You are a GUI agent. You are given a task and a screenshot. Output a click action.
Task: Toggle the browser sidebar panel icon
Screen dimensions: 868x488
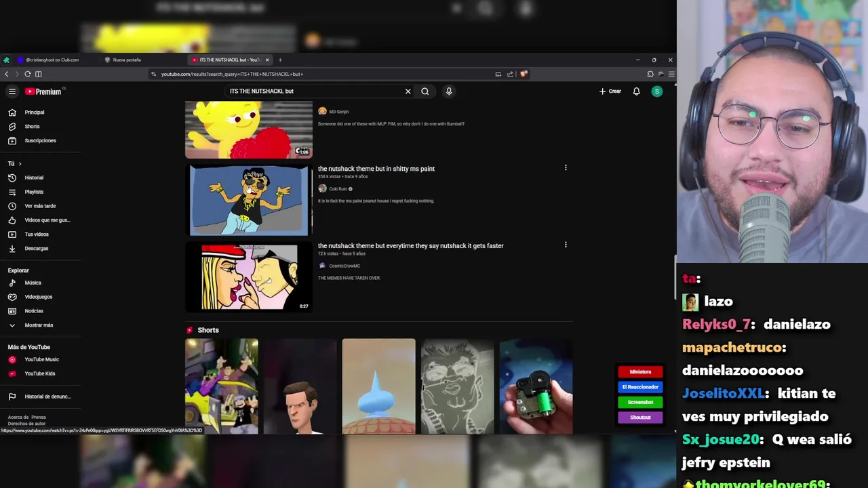(x=39, y=74)
